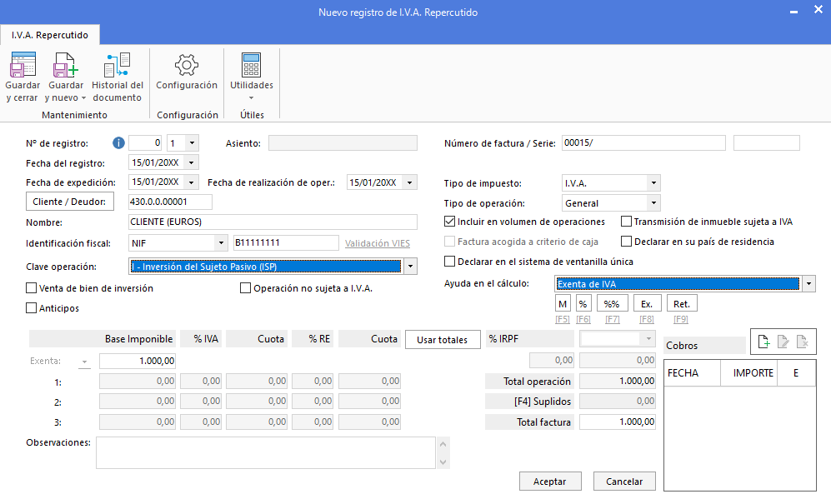Expand the Ayuda en el cálculo dropdown

tap(809, 284)
